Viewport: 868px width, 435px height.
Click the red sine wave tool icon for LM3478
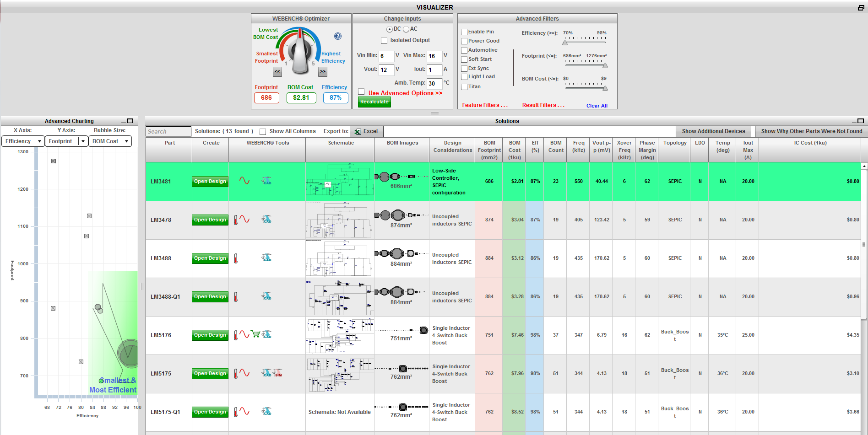point(244,218)
